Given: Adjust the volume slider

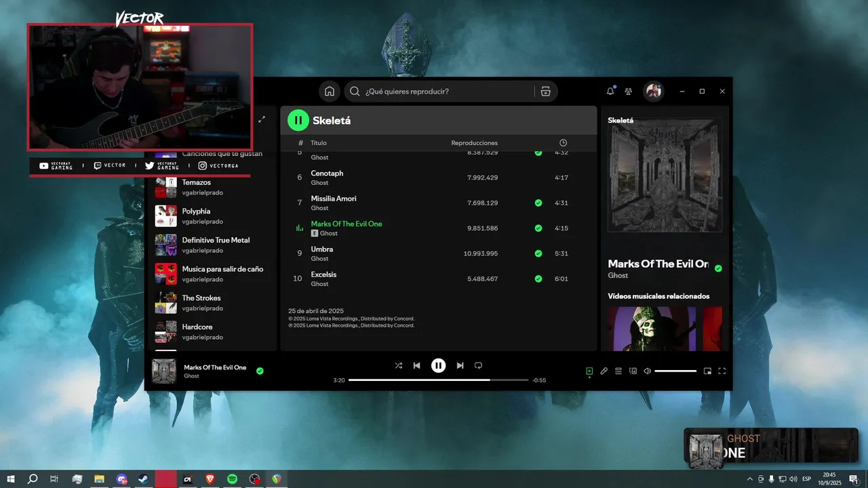Looking at the screenshot, I should tap(675, 371).
